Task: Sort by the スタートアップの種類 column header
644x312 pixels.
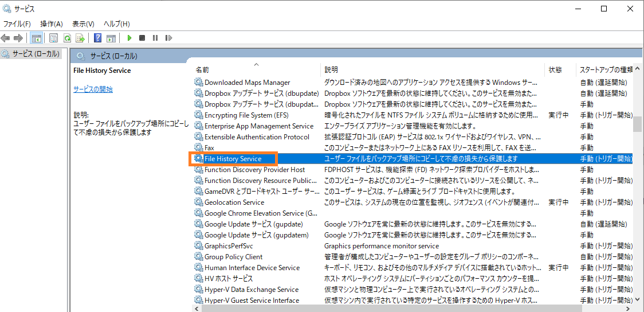Action: 605,70
